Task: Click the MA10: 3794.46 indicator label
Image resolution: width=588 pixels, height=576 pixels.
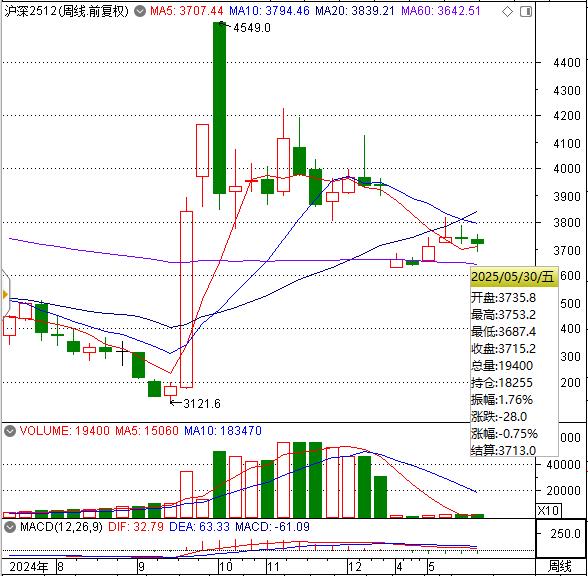Action: [x=269, y=11]
